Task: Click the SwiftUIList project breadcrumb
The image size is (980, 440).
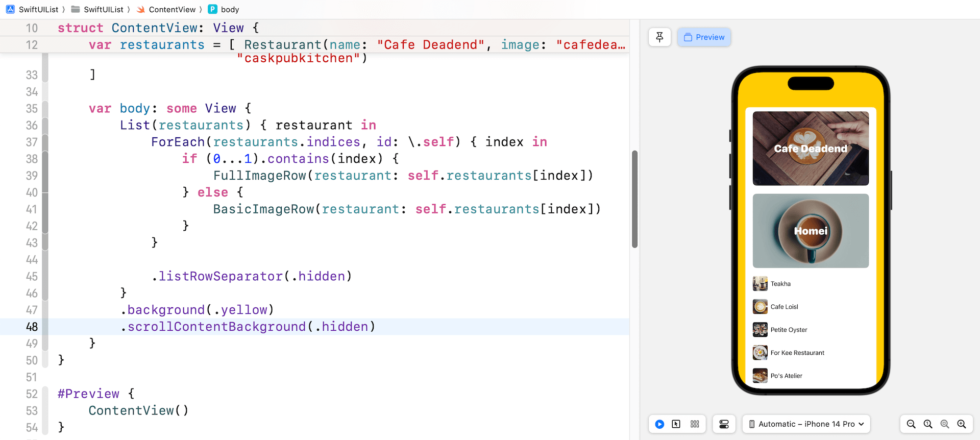Action: [39, 9]
